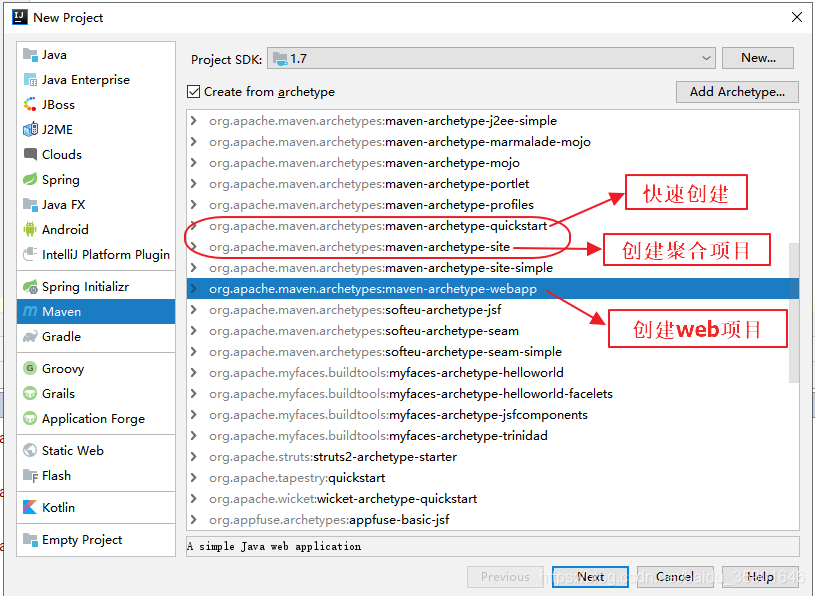Click the Spring Initializr icon

[30, 286]
